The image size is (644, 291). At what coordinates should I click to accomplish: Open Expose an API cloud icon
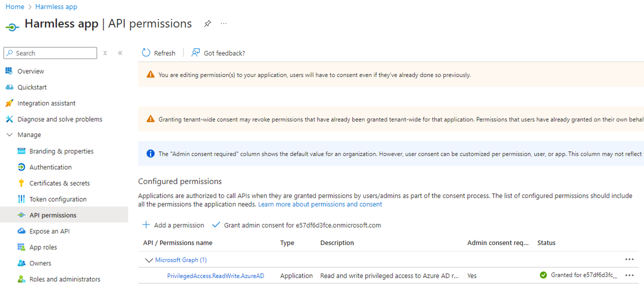[x=21, y=231]
